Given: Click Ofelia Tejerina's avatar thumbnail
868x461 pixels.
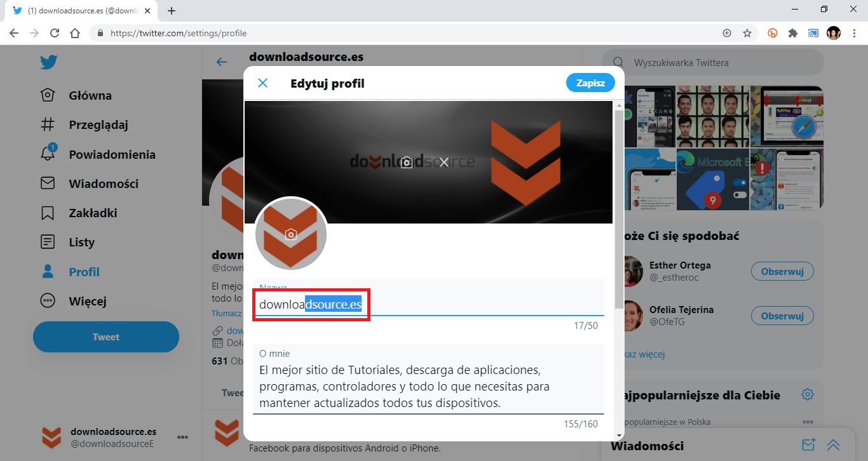Looking at the screenshot, I should point(632,316).
